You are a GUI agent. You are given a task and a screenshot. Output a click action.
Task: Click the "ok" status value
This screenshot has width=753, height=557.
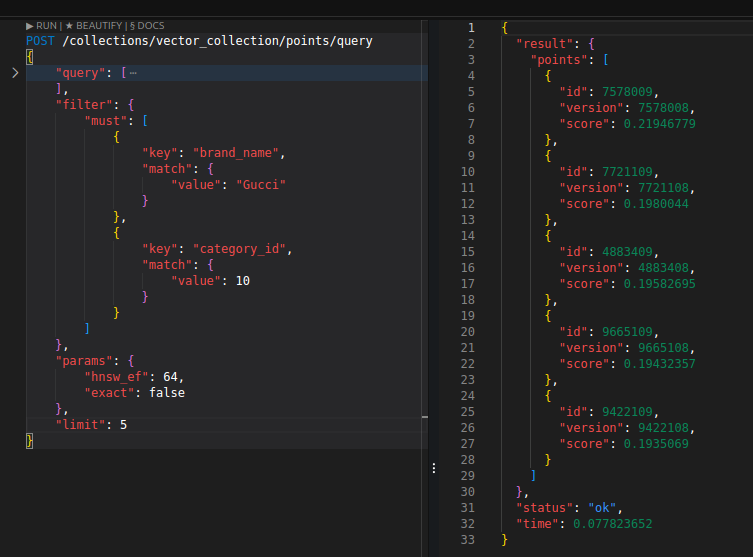click(x=600, y=508)
